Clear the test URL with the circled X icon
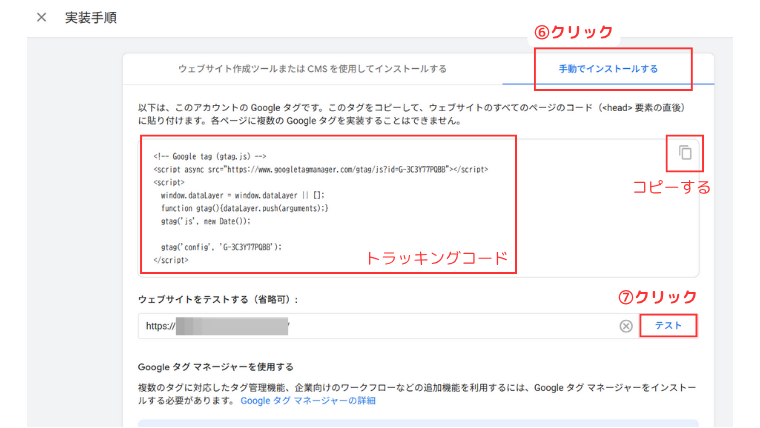 (x=626, y=326)
